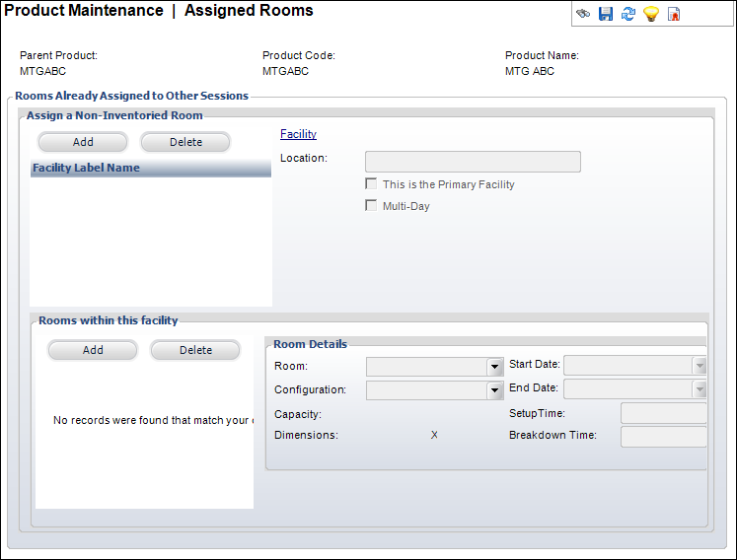737x560 pixels.
Task: Open tips via the light bulb icon
Action: (x=651, y=14)
